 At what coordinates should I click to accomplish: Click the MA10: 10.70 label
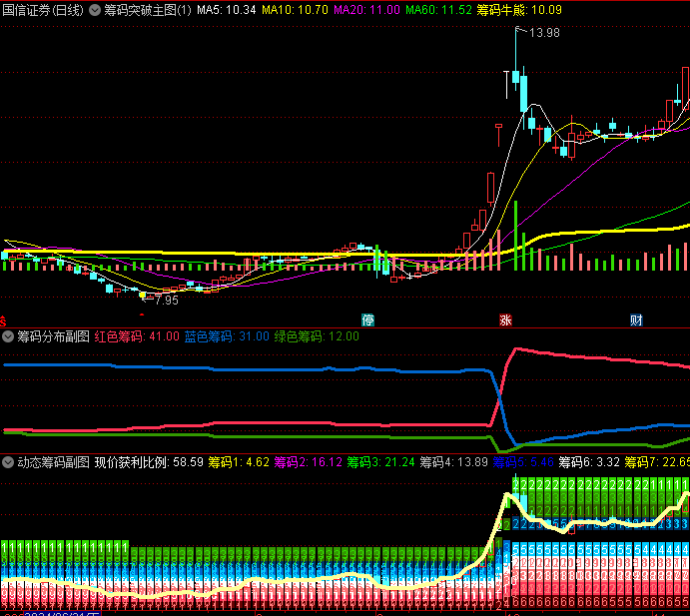295,10
